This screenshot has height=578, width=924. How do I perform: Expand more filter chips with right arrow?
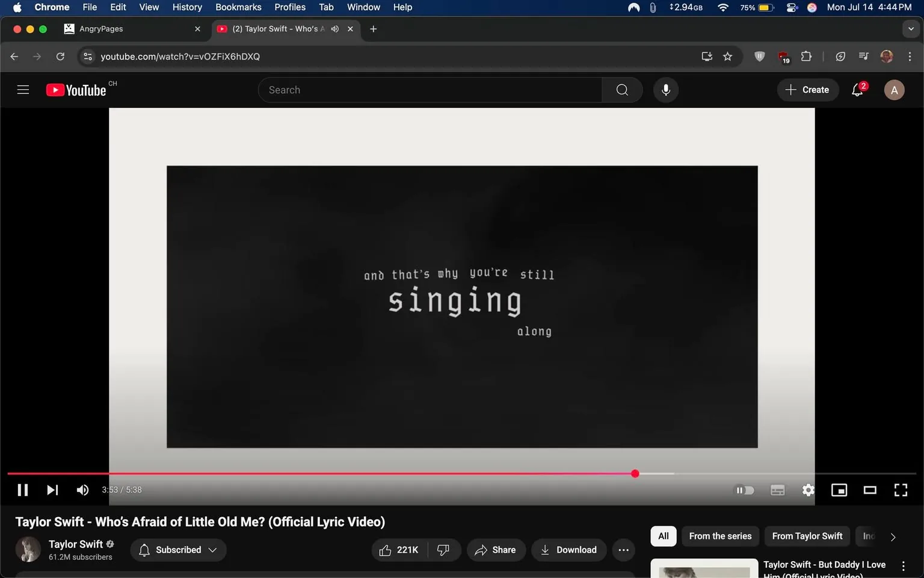(892, 536)
